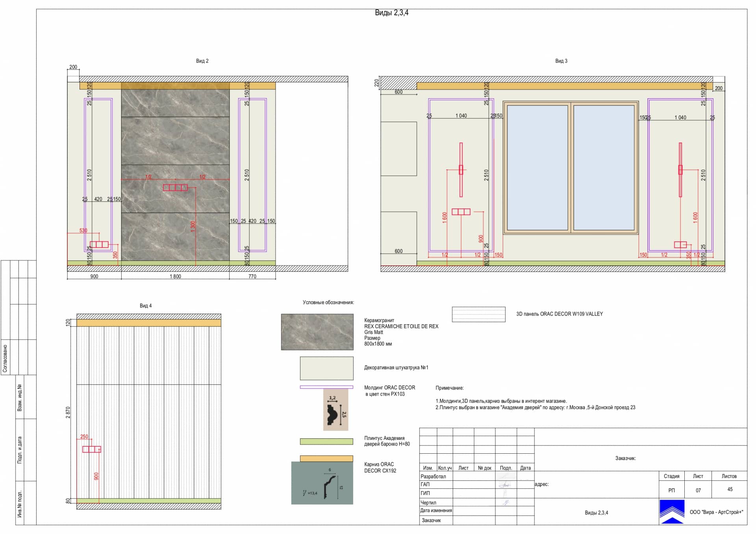Click the Чертил row label

(x=428, y=503)
